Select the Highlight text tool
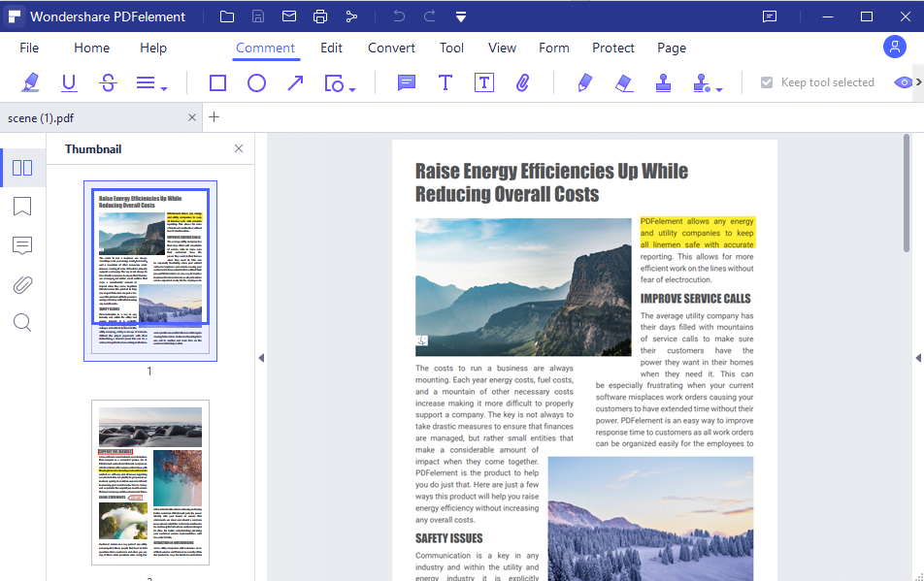This screenshot has height=581, width=924. (x=30, y=83)
